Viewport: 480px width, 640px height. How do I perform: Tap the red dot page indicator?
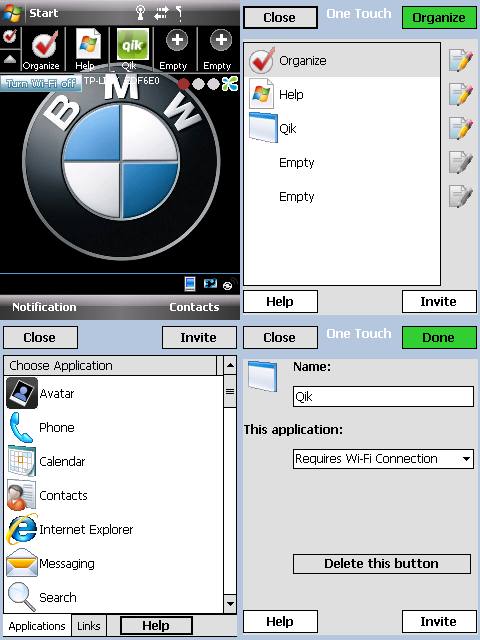point(184,84)
